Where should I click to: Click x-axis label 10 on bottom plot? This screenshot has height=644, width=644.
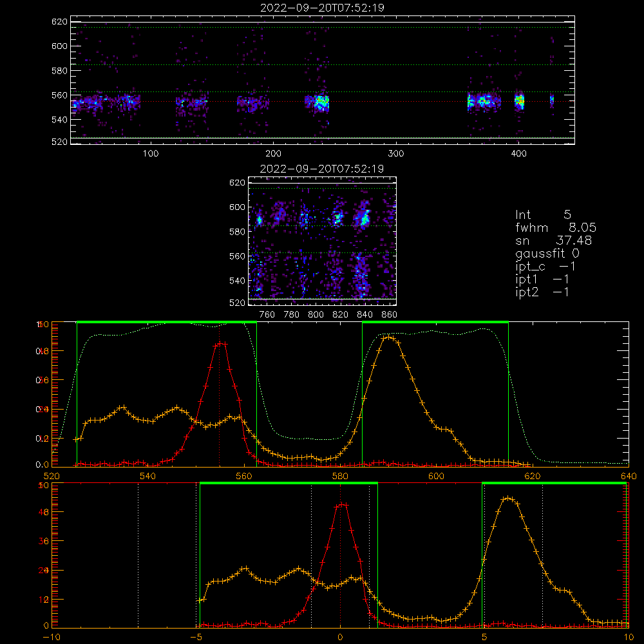(629, 638)
